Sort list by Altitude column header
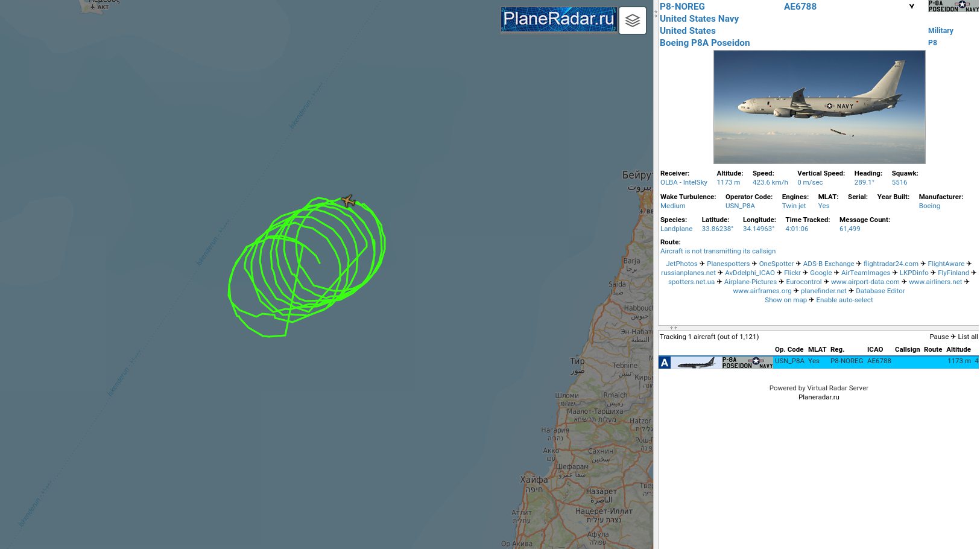The width and height of the screenshot is (980, 549). 958,349
